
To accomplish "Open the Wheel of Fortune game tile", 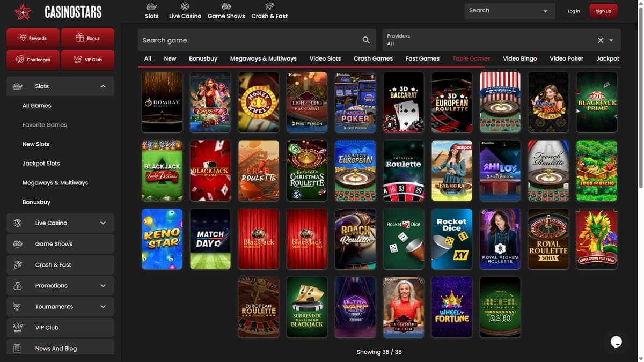I will 452,307.
